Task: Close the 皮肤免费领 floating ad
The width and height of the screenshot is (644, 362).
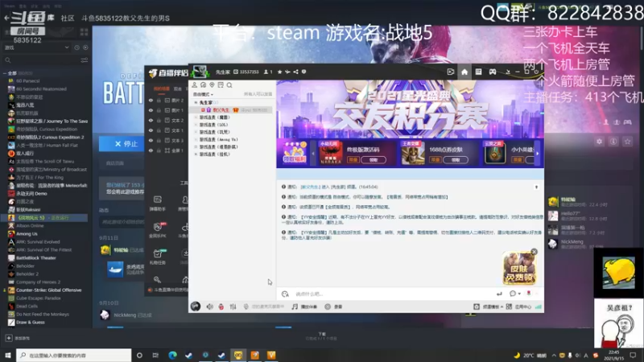Action: pyautogui.click(x=534, y=252)
